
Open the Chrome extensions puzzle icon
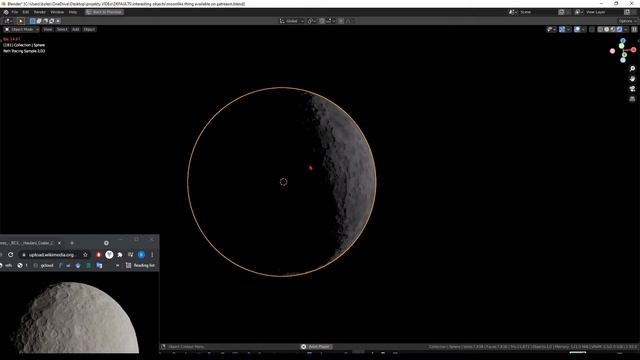click(120, 255)
